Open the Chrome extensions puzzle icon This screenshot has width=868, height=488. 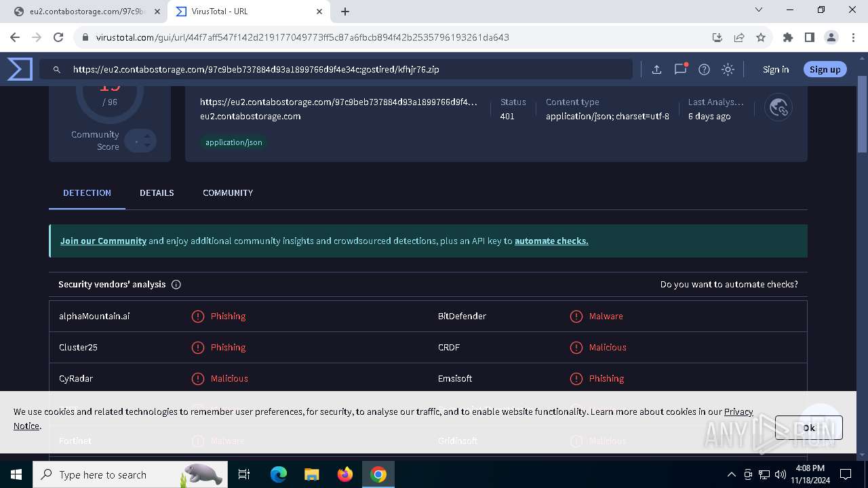click(x=788, y=37)
